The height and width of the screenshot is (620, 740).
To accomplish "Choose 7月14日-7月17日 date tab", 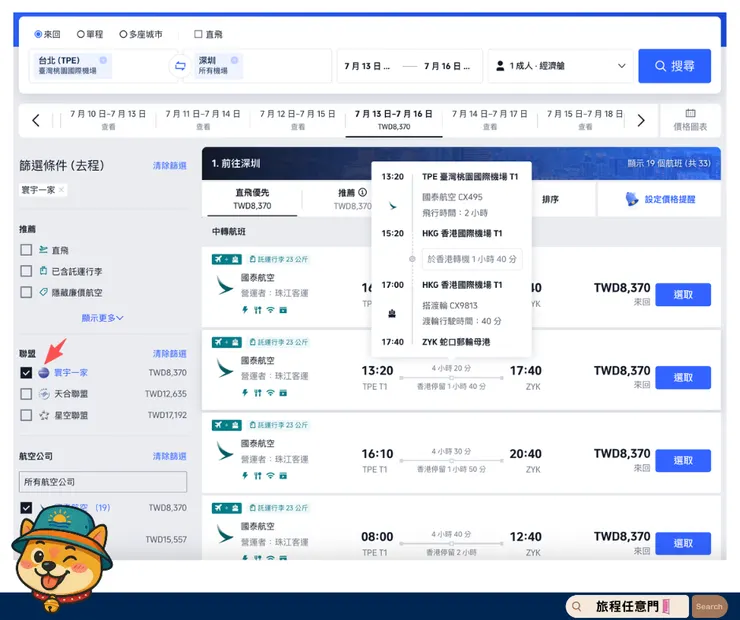I will pyautogui.click(x=490, y=120).
